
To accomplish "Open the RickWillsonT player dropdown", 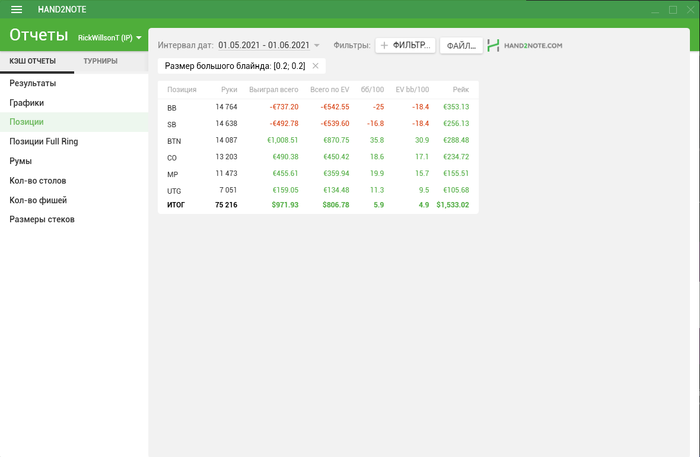I will click(x=109, y=37).
